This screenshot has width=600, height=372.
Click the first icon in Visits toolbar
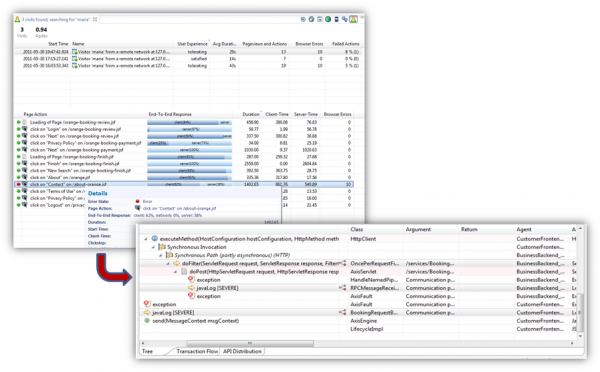[x=303, y=19]
